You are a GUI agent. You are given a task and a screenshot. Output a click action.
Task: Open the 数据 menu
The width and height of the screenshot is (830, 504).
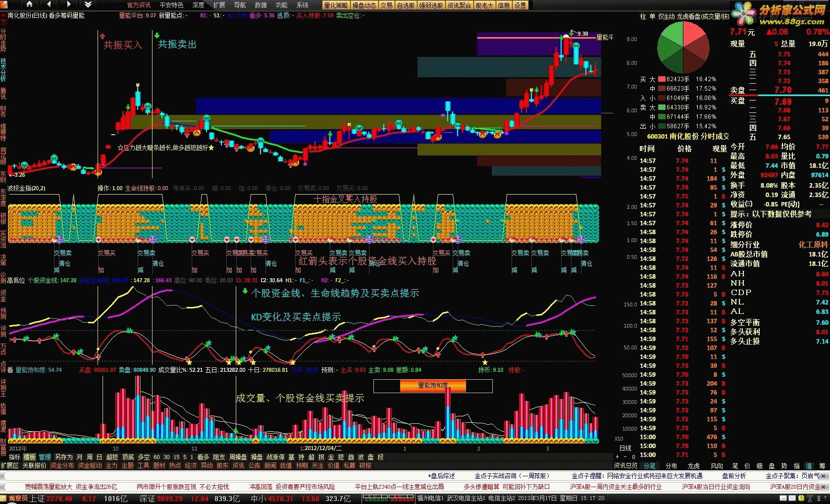tap(260, 5)
